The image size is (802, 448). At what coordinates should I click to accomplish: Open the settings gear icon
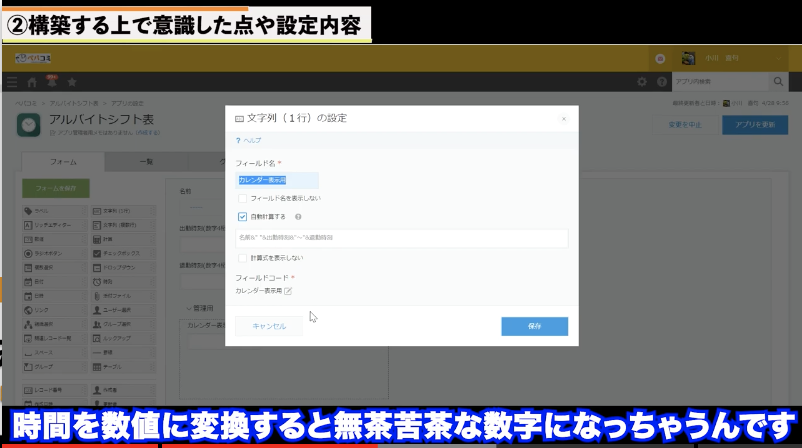pos(642,82)
